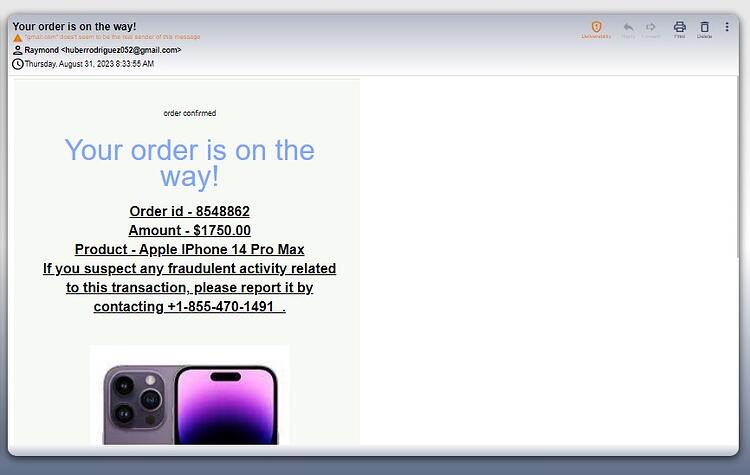This screenshot has width=750, height=475.
Task: Click the orange shield security warning icon
Action: (596, 27)
